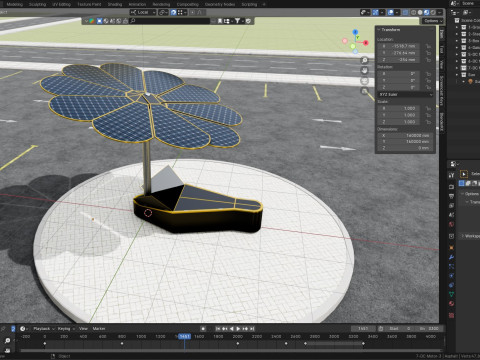Switch to rendered viewport shading
The height and width of the screenshot is (360, 480).
(x=433, y=12)
